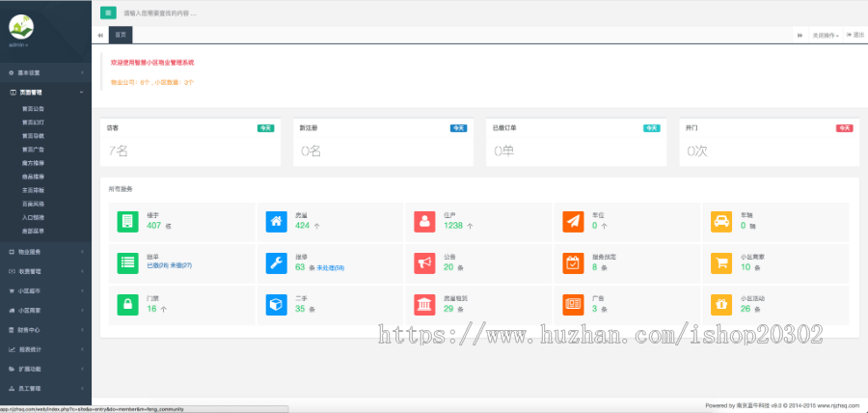Screen dimensions: 868x413
Task: Open the green building icon showing 407
Action: (x=128, y=221)
